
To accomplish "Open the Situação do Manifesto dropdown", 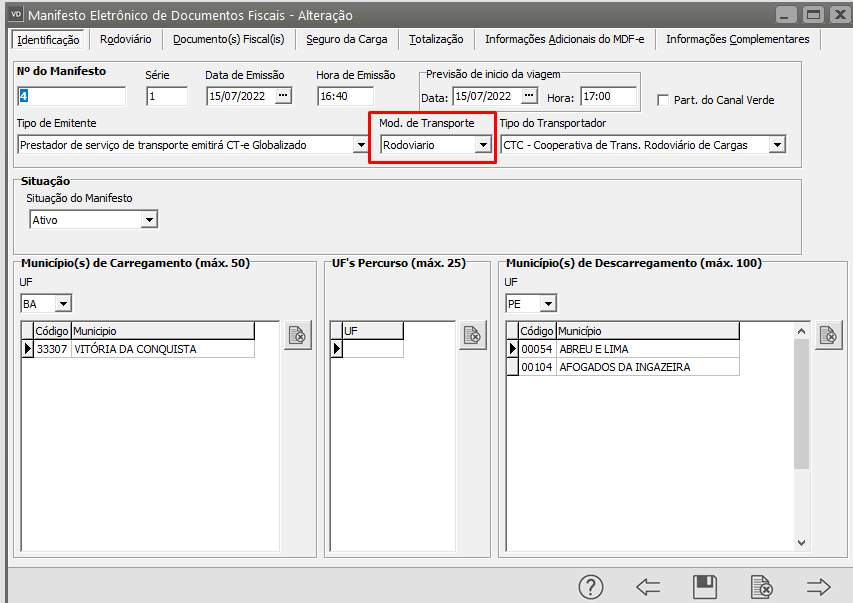I will [149, 220].
